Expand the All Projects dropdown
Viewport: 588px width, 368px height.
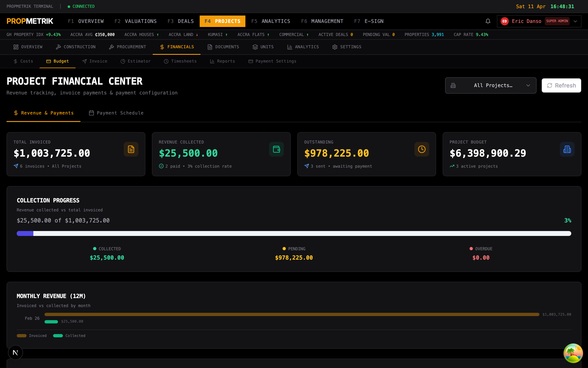491,85
